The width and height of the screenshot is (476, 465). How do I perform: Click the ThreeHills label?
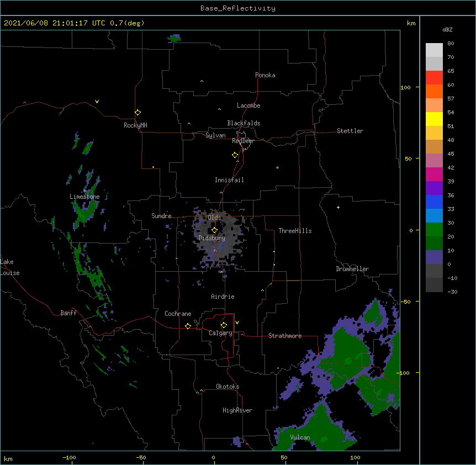point(295,231)
